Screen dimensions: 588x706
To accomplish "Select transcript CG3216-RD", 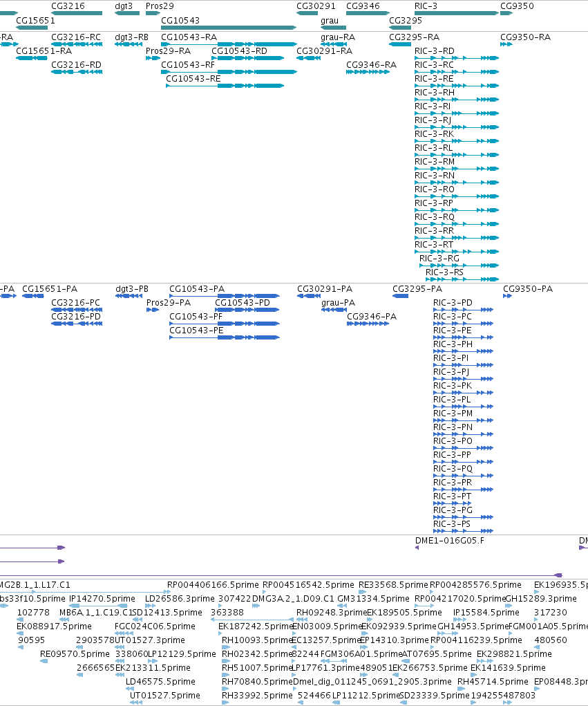I will 77,65.
